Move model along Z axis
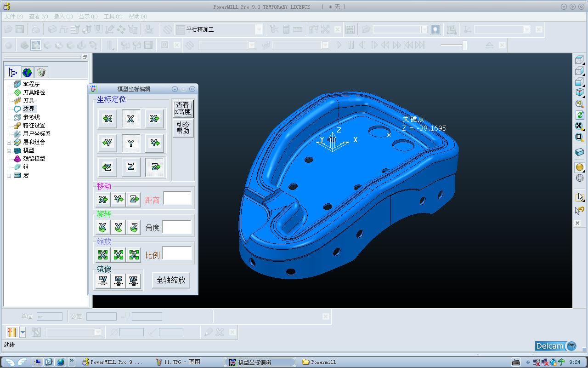 tap(134, 199)
